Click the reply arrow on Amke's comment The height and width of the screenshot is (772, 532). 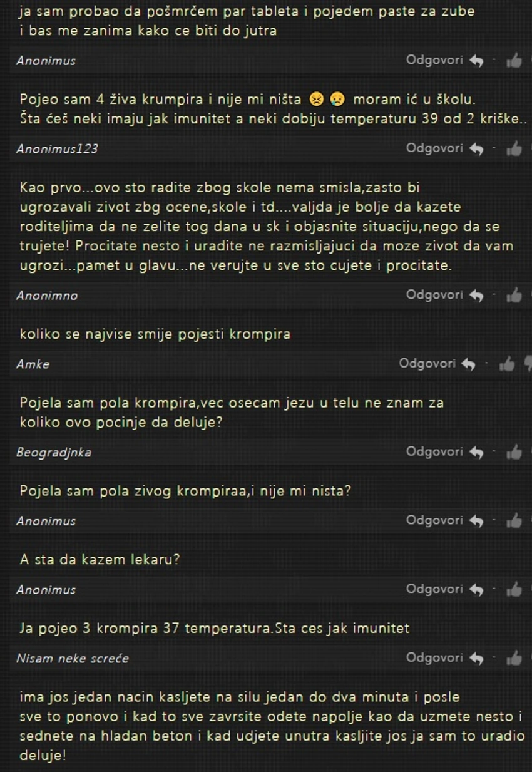[469, 364]
